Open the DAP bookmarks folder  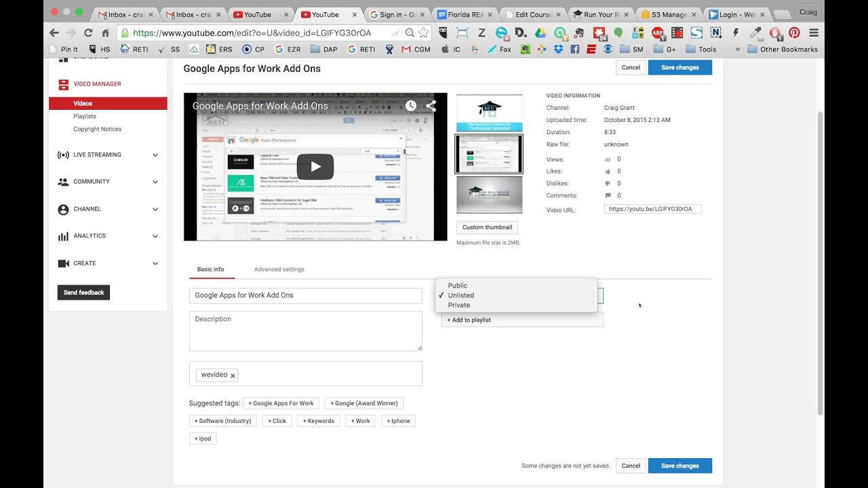tap(324, 49)
